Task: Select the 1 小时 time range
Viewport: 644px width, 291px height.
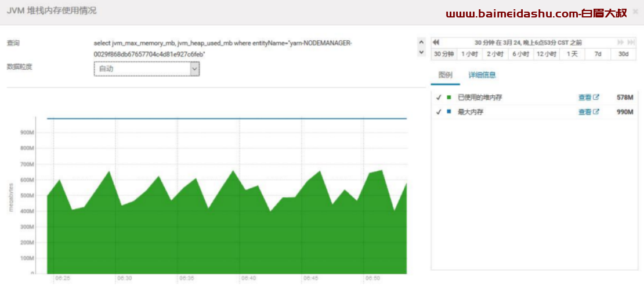Action: tap(469, 54)
